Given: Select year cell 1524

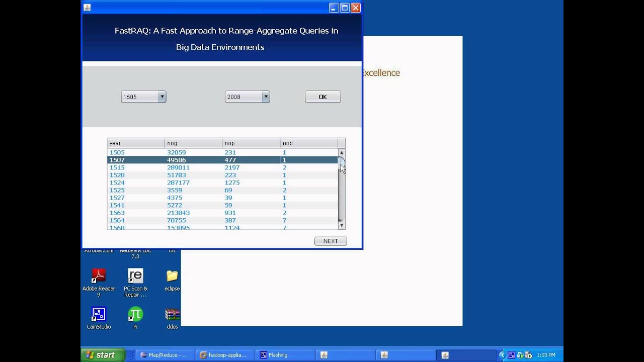Looking at the screenshot, I should [x=136, y=183].
